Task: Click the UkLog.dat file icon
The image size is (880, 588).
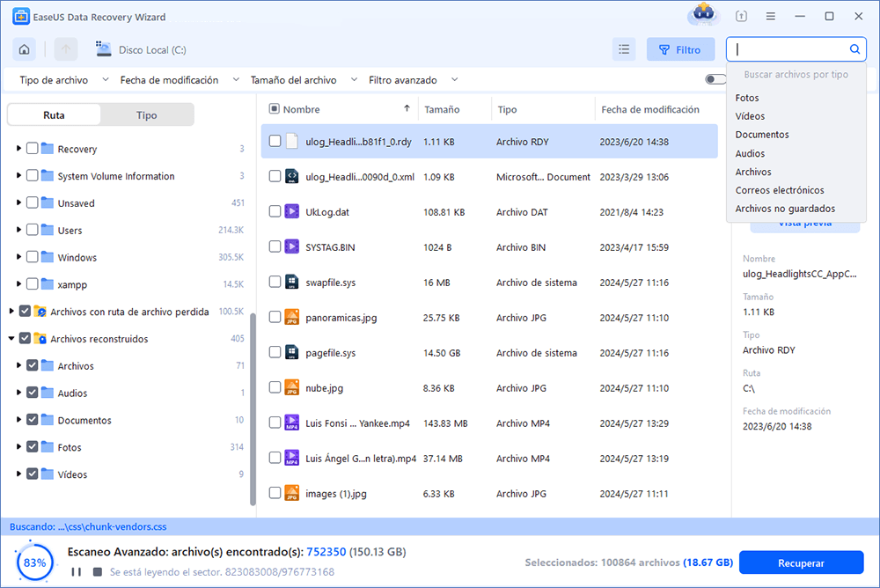Action: (x=292, y=212)
